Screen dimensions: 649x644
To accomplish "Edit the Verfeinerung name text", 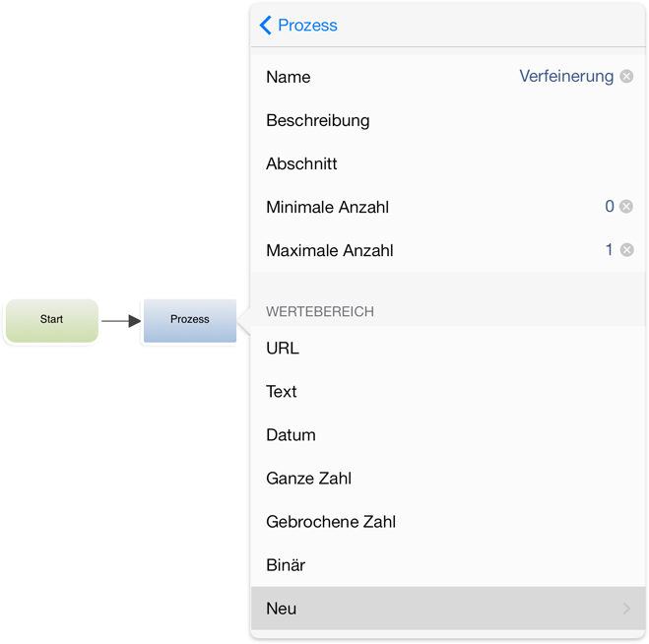I will click(x=566, y=77).
